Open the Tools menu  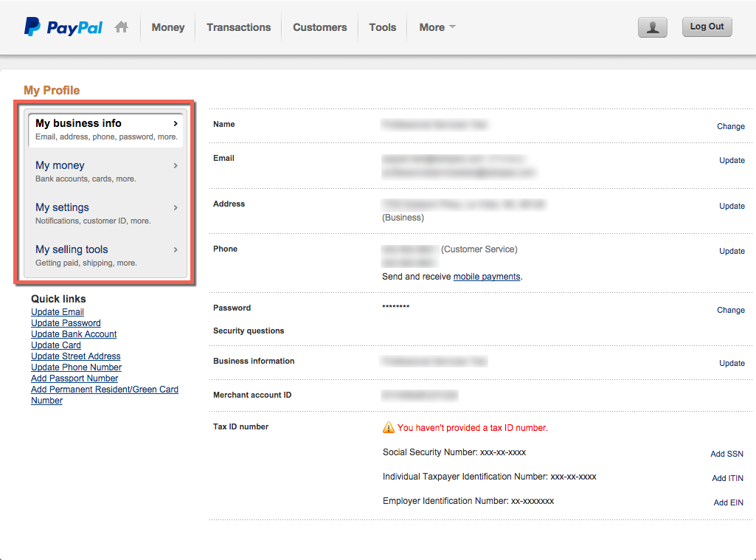(x=383, y=27)
